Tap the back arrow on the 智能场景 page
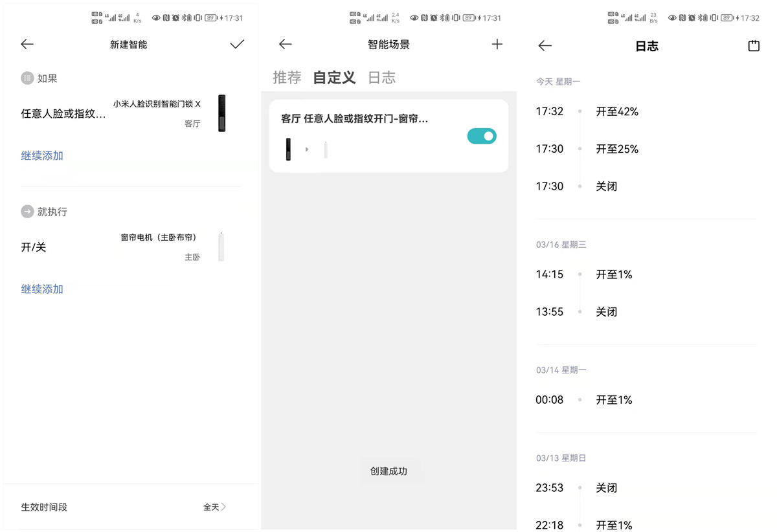 point(285,44)
